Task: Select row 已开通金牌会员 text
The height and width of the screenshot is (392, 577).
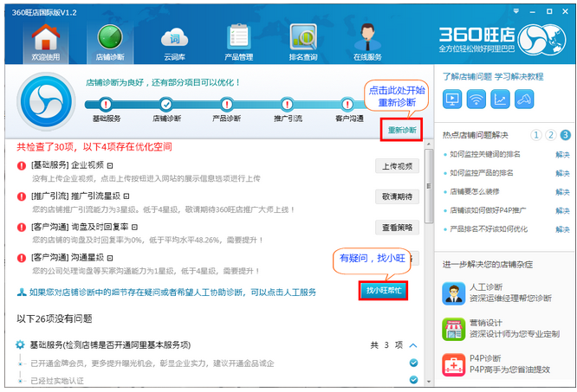Action: 152,363
